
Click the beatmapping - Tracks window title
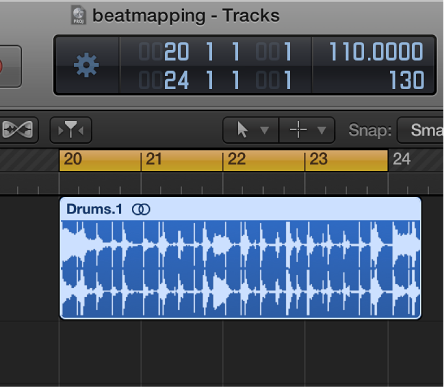(x=186, y=16)
